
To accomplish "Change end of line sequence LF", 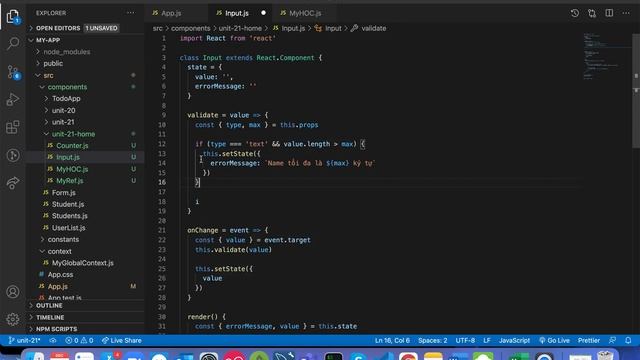I will pyautogui.click(x=487, y=340).
